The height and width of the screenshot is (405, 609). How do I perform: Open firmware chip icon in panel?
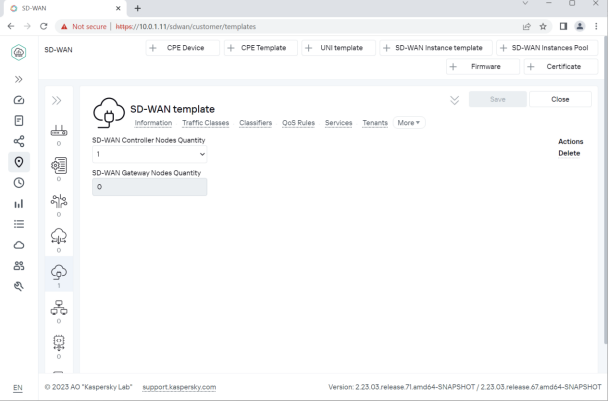pos(59,343)
